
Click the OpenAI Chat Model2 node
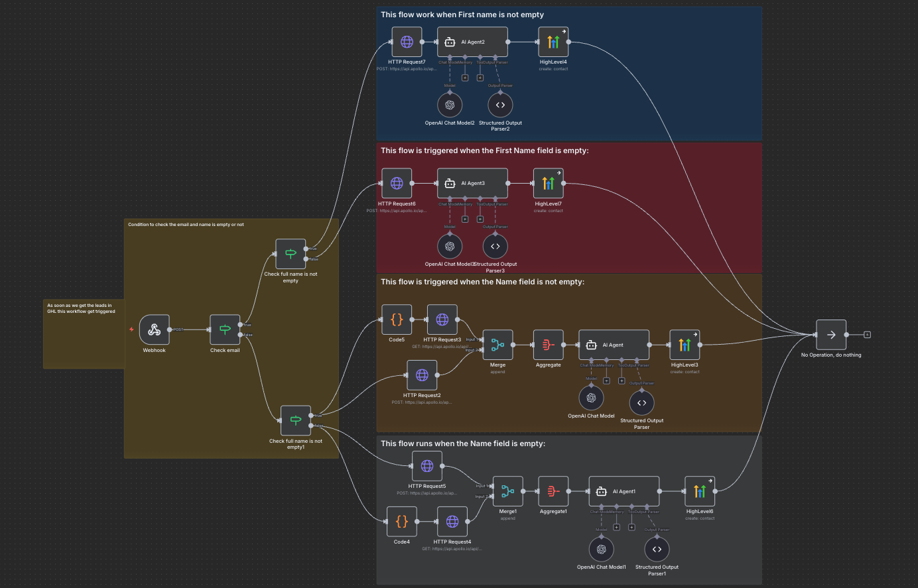point(450,105)
